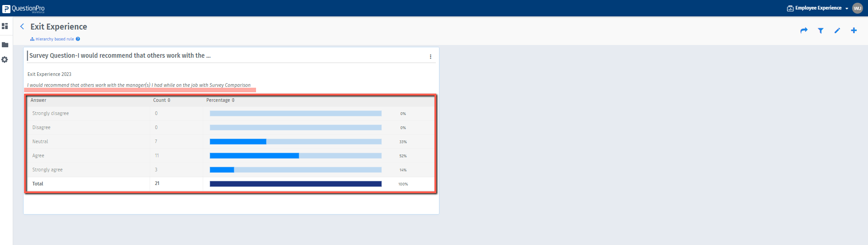
Task: Click the widget title 'Survey Question-I would recommend...'
Action: pos(120,55)
